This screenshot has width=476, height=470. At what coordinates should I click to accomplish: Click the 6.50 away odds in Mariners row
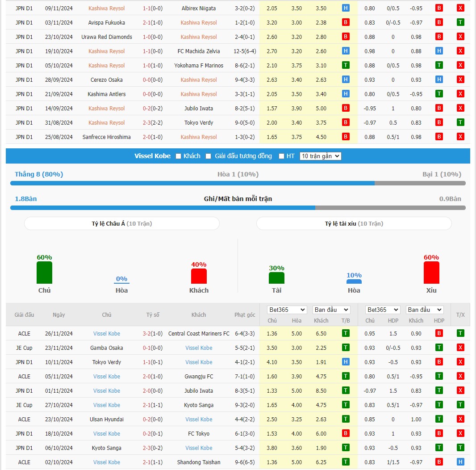coord(321,334)
